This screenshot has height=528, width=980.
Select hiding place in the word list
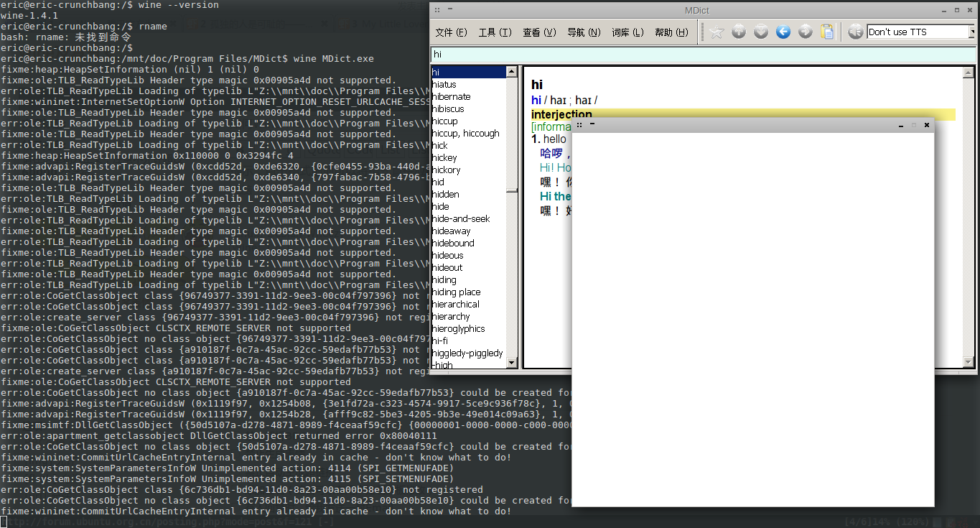coord(456,292)
